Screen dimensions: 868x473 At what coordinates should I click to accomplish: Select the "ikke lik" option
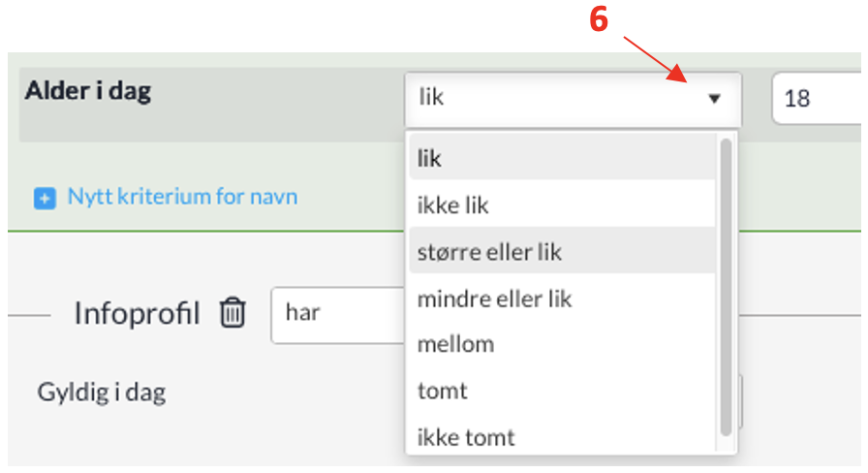pyautogui.click(x=453, y=205)
